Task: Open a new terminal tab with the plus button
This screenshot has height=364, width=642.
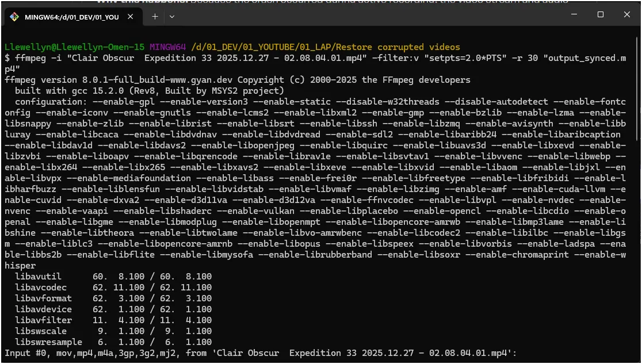Action: coord(155,17)
